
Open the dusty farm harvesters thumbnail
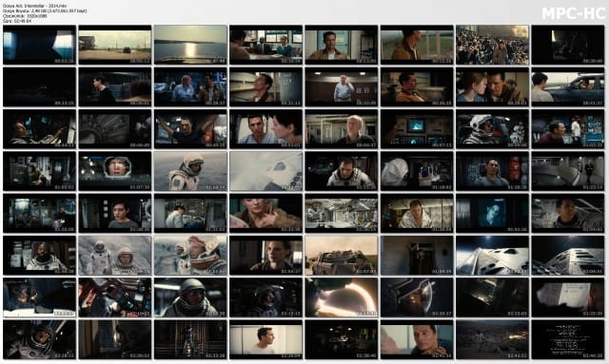click(341, 256)
